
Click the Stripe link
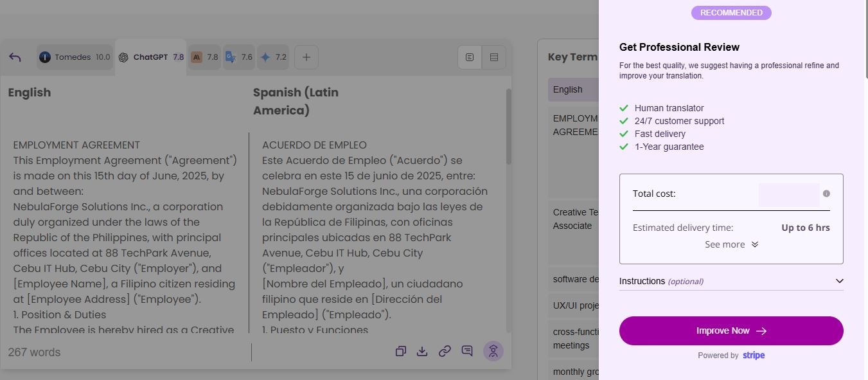click(754, 356)
